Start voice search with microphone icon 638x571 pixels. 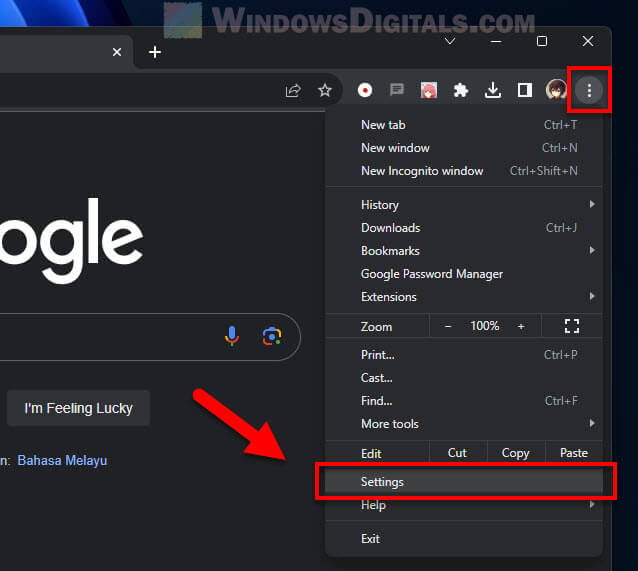click(x=232, y=336)
